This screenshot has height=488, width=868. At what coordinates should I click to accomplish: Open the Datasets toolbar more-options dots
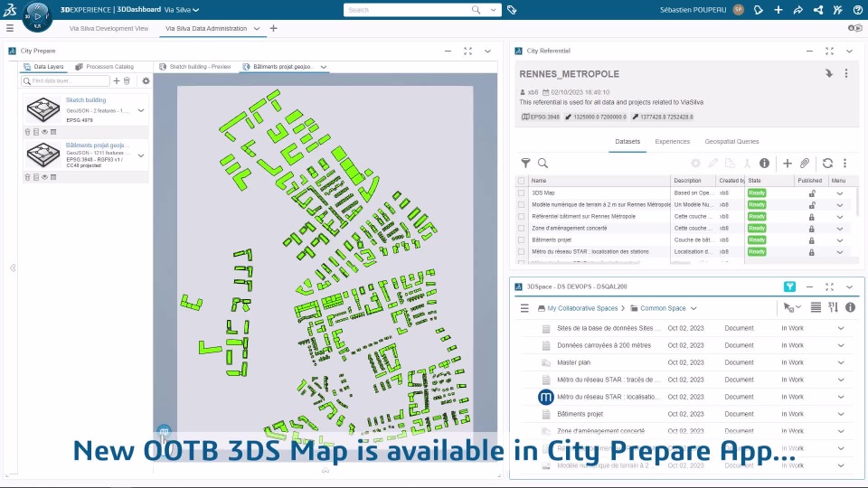click(845, 163)
